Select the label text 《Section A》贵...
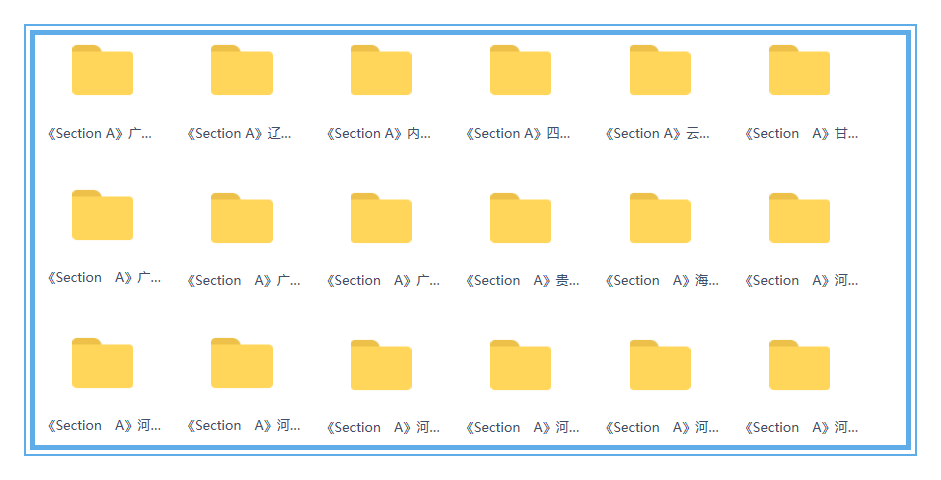The height and width of the screenshot is (480, 941). 523,280
